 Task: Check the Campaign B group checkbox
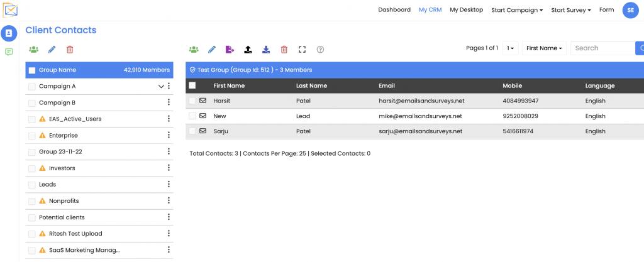coord(32,102)
